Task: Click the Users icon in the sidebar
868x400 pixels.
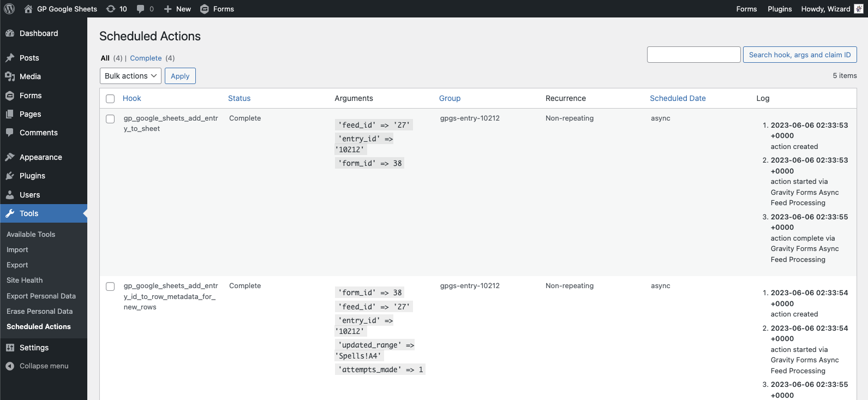Action: click(10, 195)
